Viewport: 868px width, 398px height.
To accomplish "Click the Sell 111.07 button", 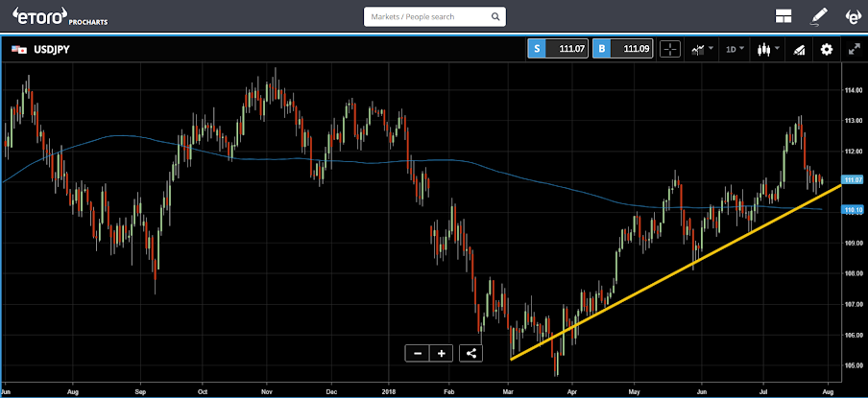I will pos(558,49).
